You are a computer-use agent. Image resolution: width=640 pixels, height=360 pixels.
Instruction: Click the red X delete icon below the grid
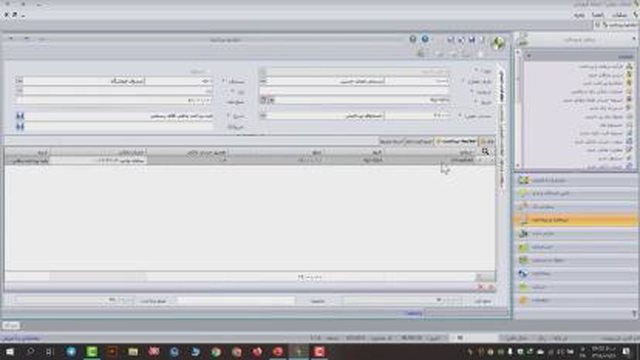[480, 287]
